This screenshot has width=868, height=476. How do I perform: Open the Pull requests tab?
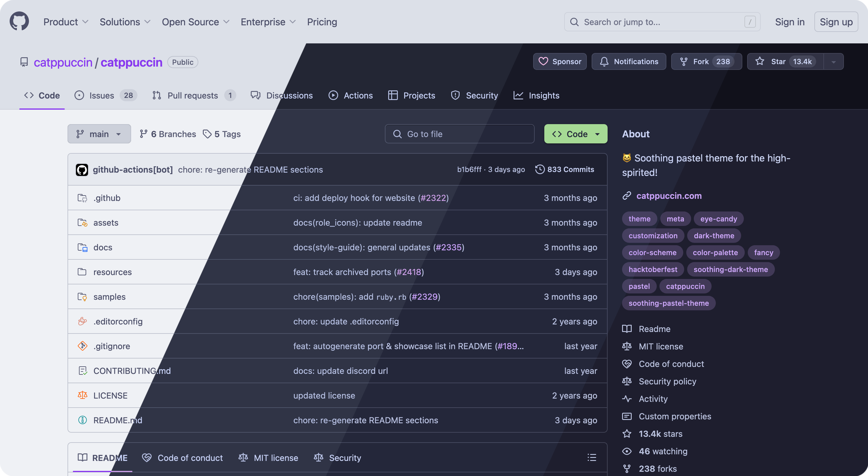(193, 96)
